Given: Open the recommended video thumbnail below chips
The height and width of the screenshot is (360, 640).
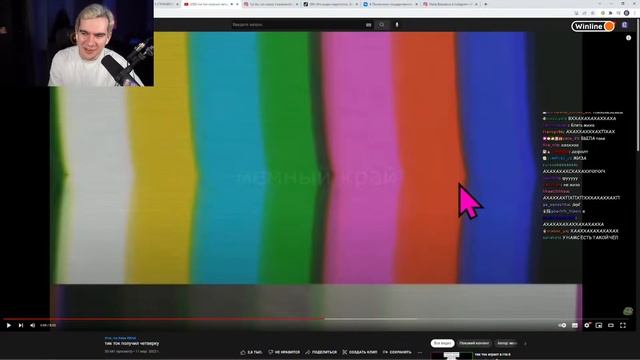Looking at the screenshot, I should tap(451, 356).
